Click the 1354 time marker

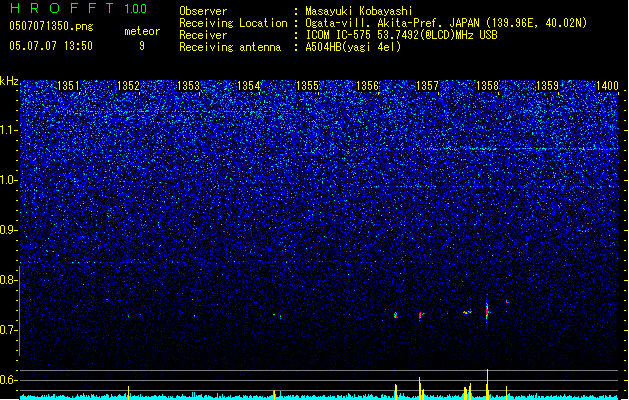[x=248, y=86]
